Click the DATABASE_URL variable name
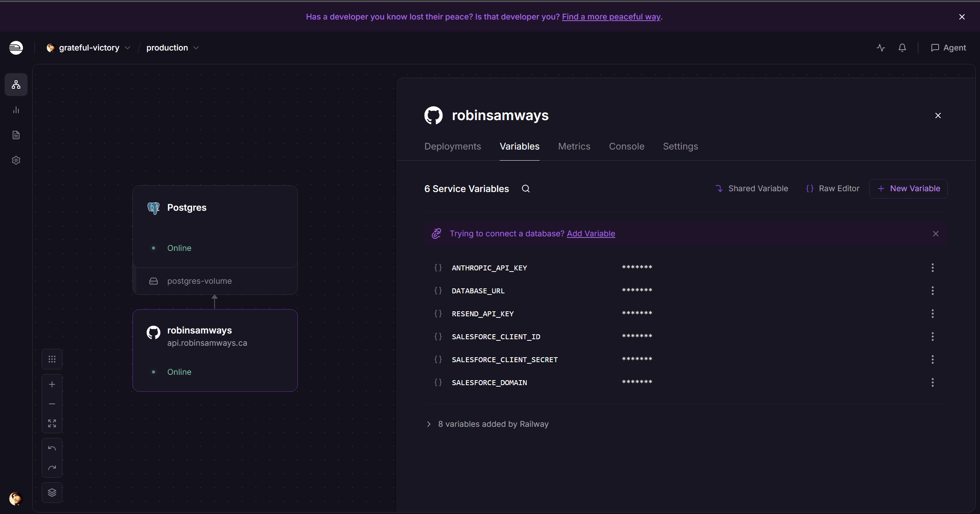The width and height of the screenshot is (980, 514). (x=478, y=291)
